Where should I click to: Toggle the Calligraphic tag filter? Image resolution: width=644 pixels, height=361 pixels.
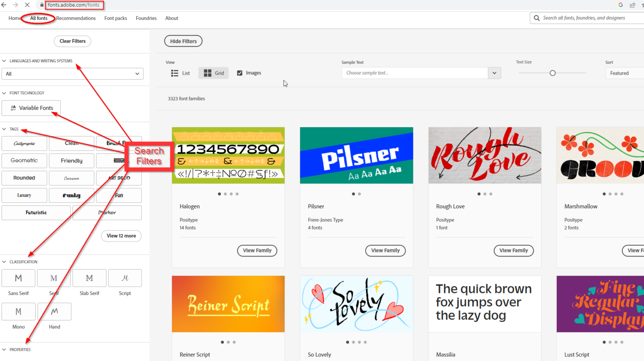(24, 144)
